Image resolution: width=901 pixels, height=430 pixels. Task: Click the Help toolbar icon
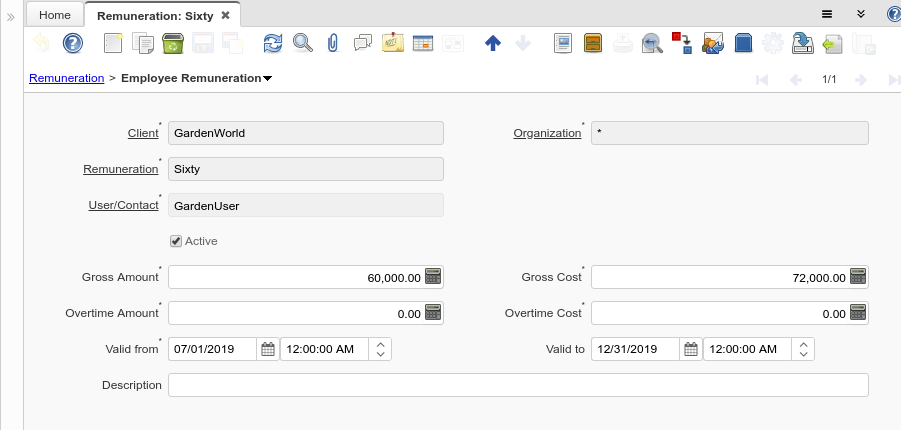point(72,43)
